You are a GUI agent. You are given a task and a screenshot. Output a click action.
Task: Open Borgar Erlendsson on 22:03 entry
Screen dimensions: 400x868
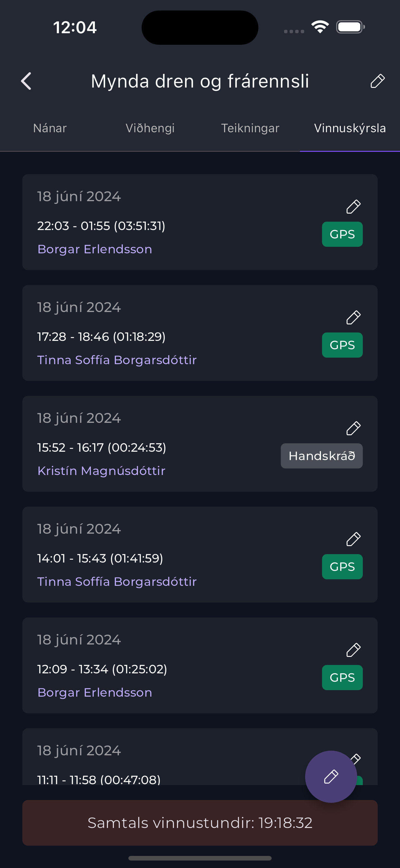point(95,249)
